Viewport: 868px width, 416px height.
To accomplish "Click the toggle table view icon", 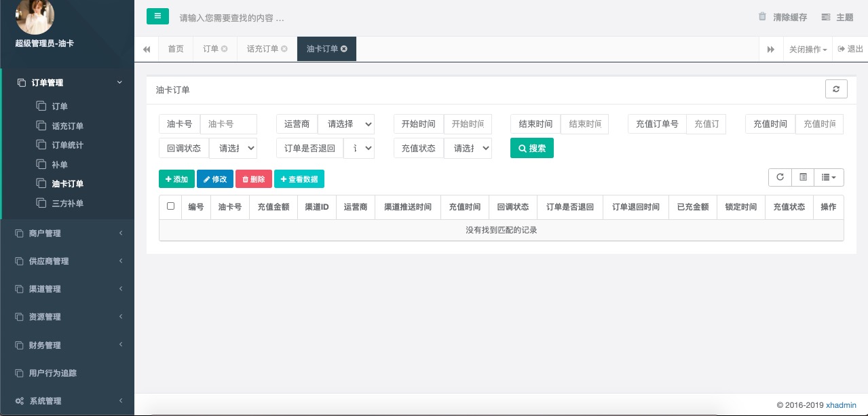I will tap(804, 177).
